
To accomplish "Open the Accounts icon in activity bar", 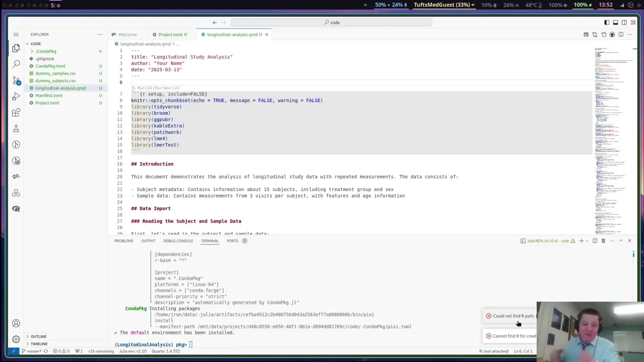I will [x=16, y=323].
